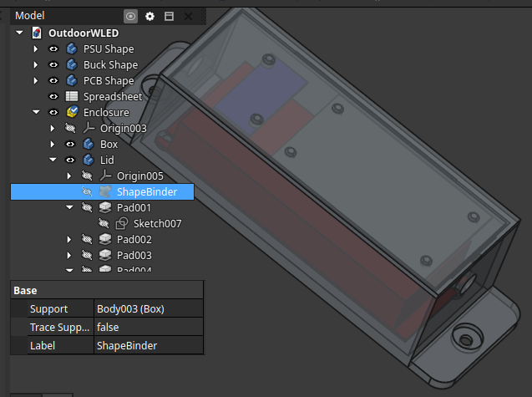
Task: Hide the PSU Shape object
Action: pos(53,49)
